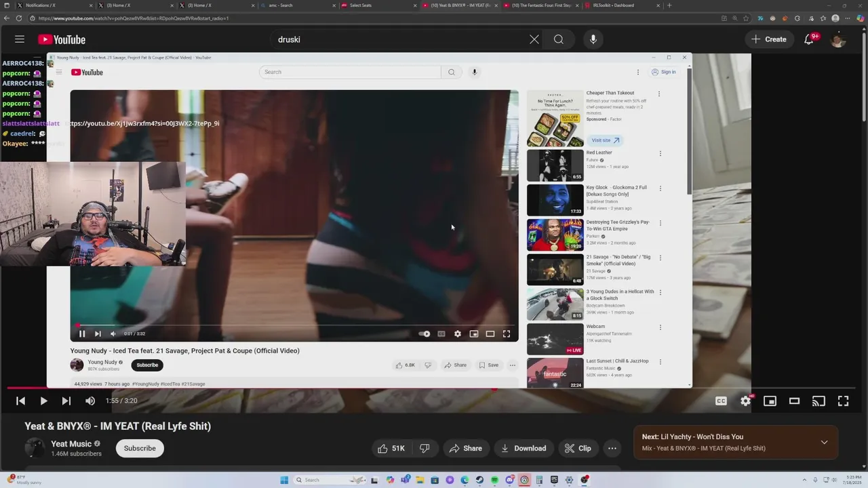Click the video title 'IM YEAT (Real Lyfe Shit)'
This screenshot has width=868, height=488.
(x=118, y=426)
